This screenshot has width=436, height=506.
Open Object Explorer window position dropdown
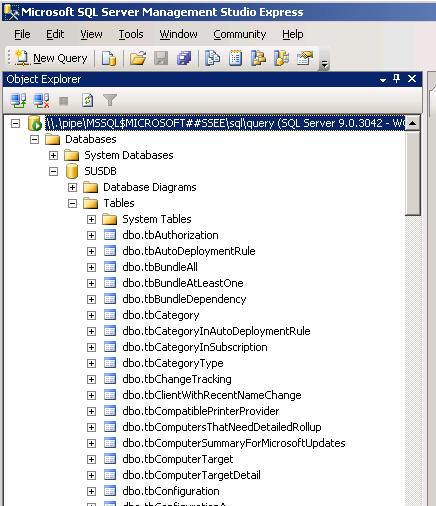pos(383,80)
